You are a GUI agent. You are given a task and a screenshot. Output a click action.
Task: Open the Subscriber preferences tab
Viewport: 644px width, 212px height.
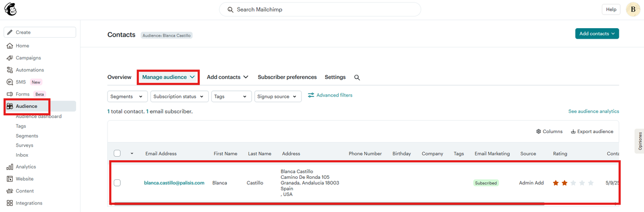coord(287,77)
